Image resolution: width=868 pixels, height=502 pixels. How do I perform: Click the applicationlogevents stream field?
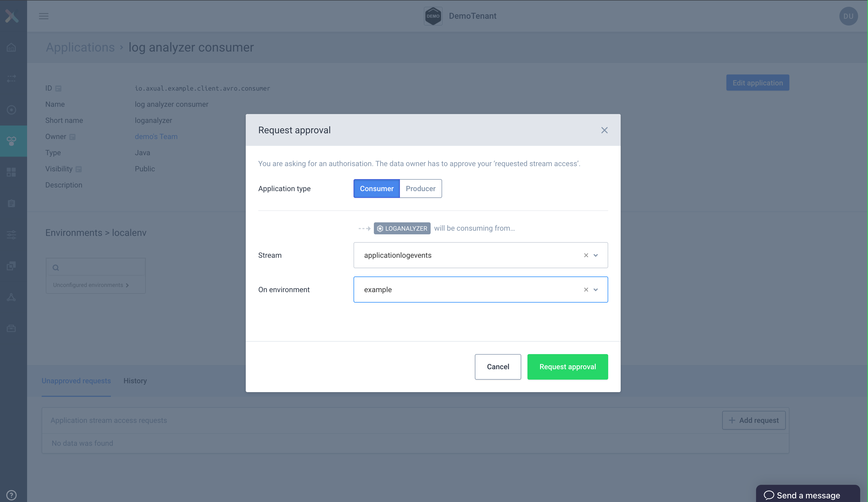(481, 255)
